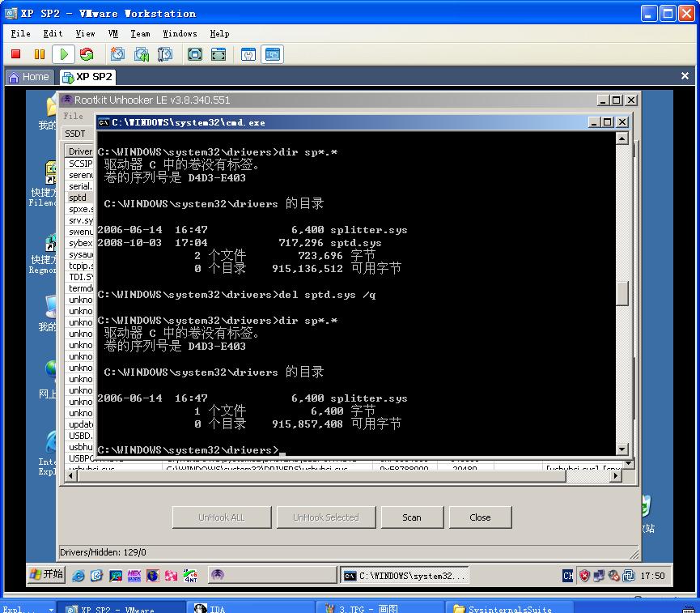Screen dimensions: 700x613
Task: Click the red shield tray icon
Action: [x=584, y=576]
